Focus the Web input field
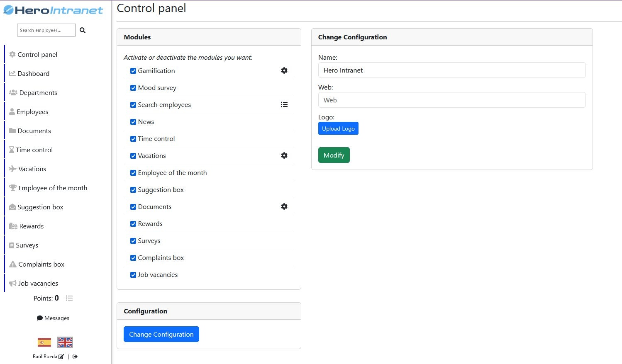The width and height of the screenshot is (622, 364). click(452, 100)
